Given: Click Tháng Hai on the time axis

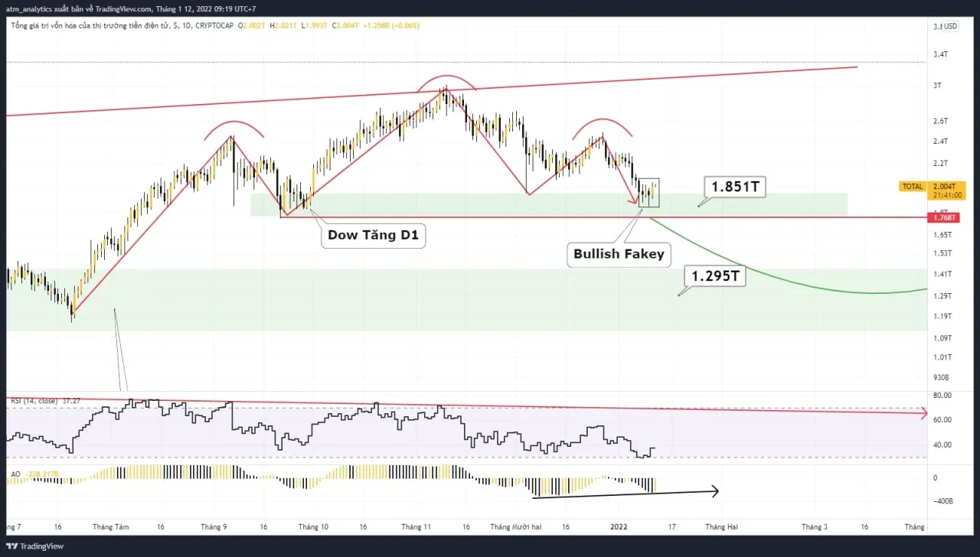Looking at the screenshot, I should click(x=722, y=526).
